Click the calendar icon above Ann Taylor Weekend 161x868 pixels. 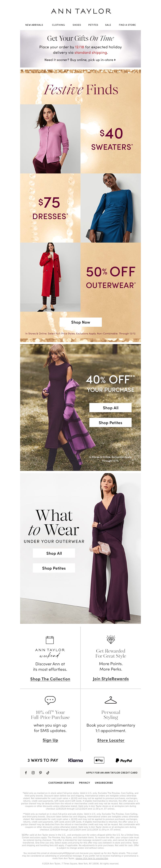coord(50,639)
